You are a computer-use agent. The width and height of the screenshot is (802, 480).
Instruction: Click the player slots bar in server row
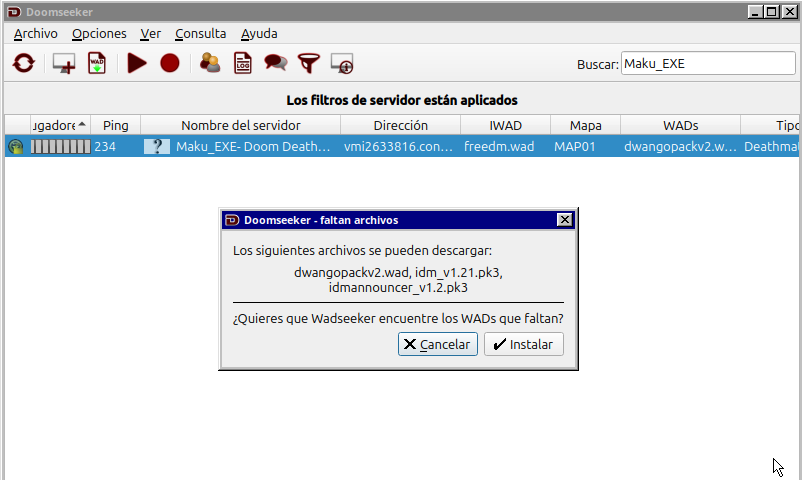(60, 147)
